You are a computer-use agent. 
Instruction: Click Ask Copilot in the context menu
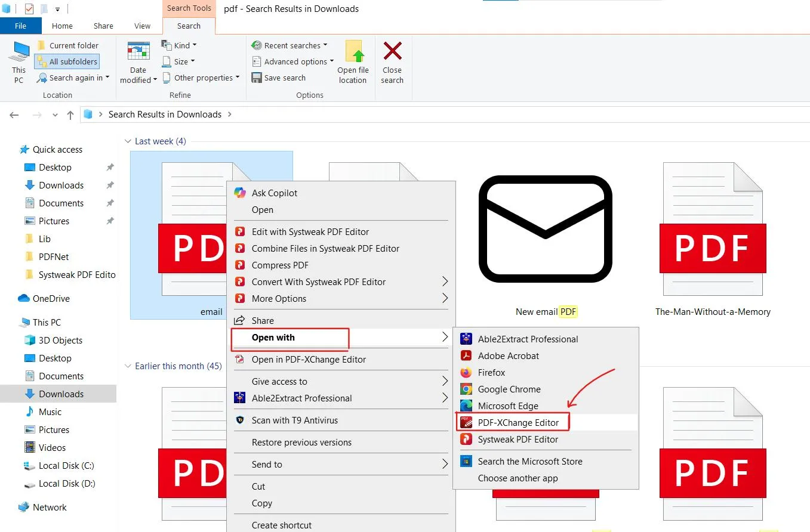pyautogui.click(x=274, y=193)
